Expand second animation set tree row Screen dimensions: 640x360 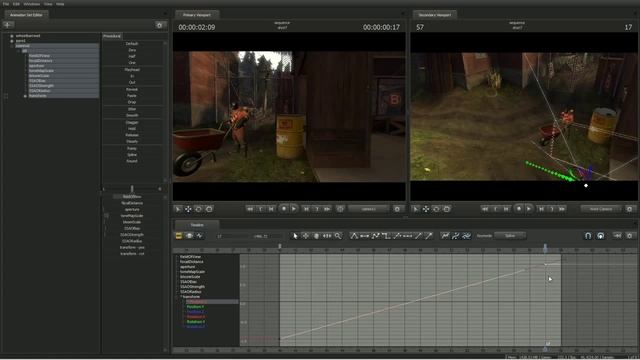click(x=12, y=41)
